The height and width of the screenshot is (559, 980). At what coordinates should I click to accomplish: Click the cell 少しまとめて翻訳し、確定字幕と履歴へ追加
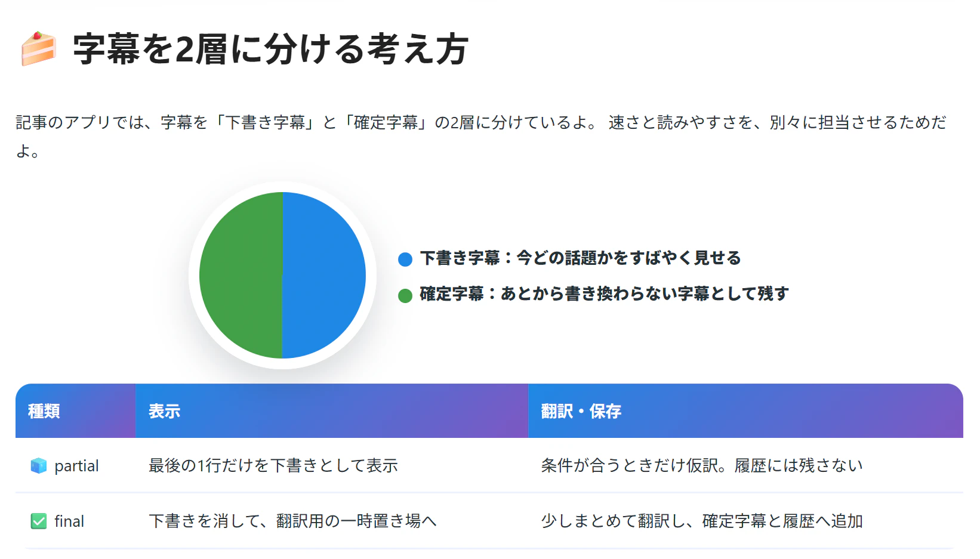(x=702, y=521)
